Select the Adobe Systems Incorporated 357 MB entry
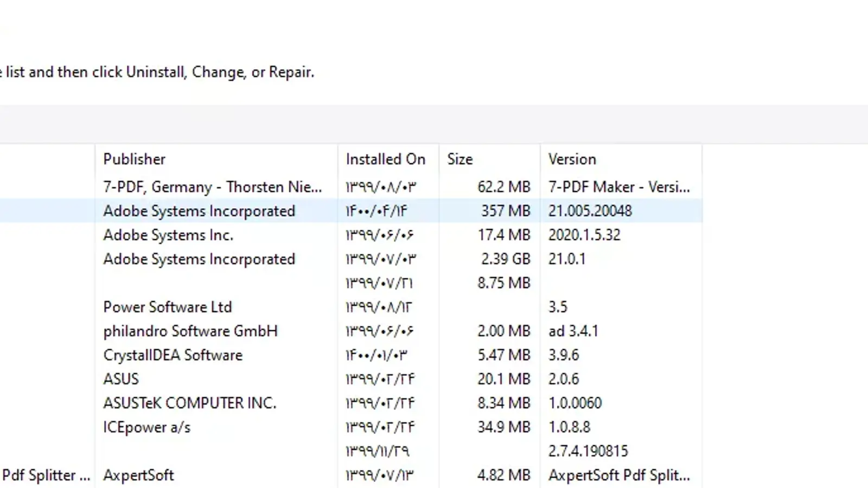Image resolution: width=868 pixels, height=488 pixels. (x=199, y=211)
